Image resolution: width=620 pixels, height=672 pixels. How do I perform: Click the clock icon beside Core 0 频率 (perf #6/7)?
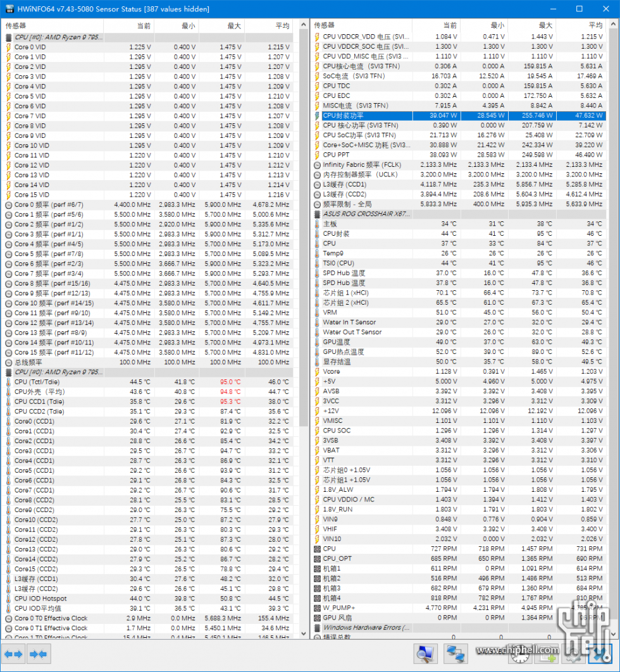[x=8, y=205]
